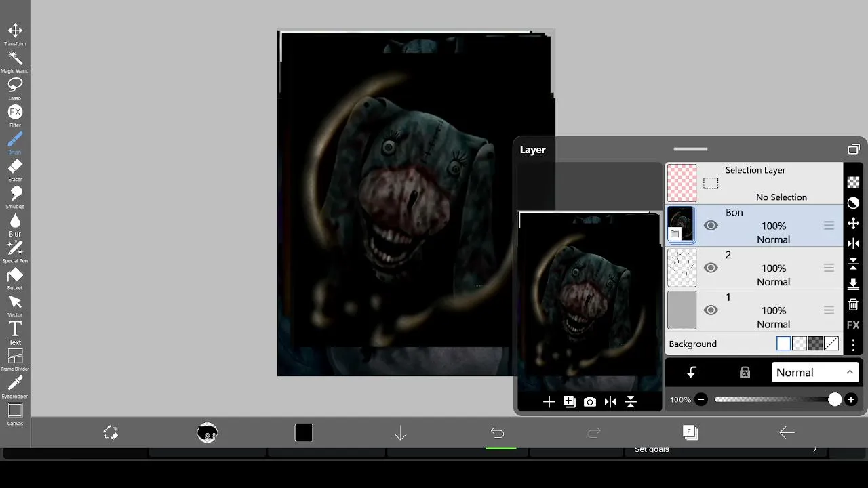The width and height of the screenshot is (868, 488).
Task: Open the brush size preview in bottom bar
Action: pos(208,432)
